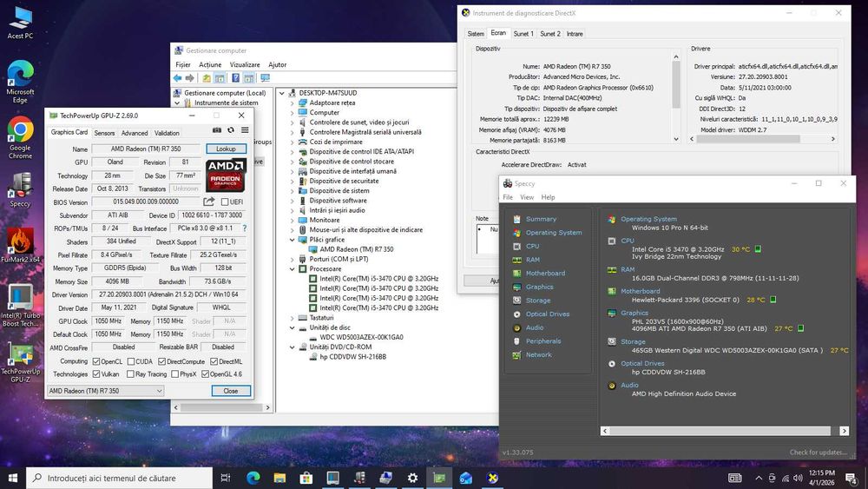Select WDC WD5003AZEX-00K1GA0 disk entry
This screenshot has height=489, width=868.
[361, 337]
